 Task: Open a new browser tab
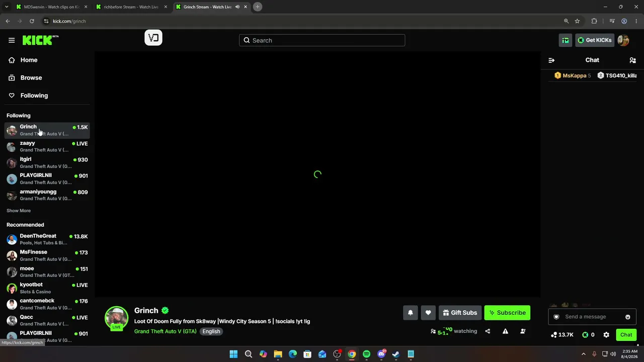pyautogui.click(x=258, y=7)
